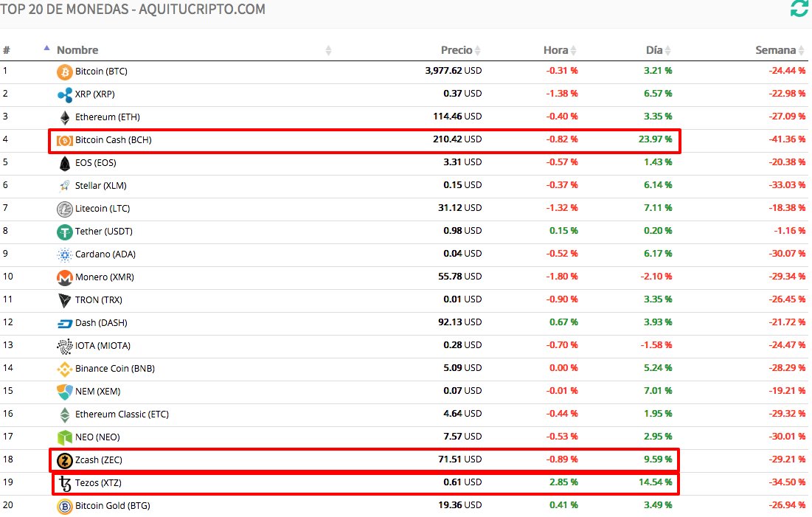Select the 3,977.62 USD price cell
Image resolution: width=812 pixels, height=517 pixels.
[453, 71]
